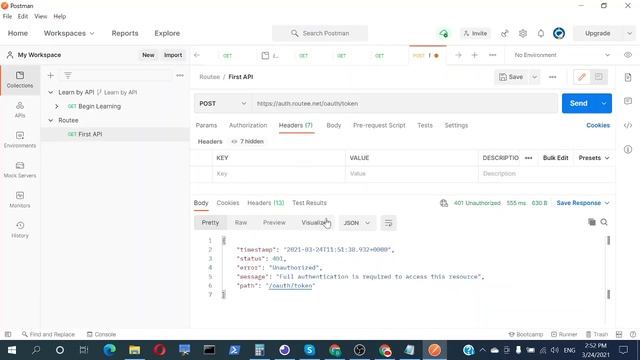Open the comments mode icon beside pencil
The height and width of the screenshot is (360, 640).
click(x=598, y=77)
